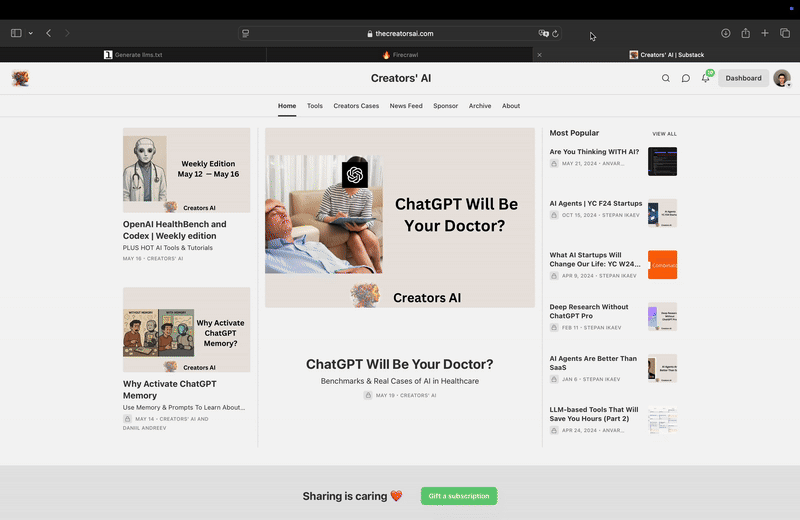Open the sidebar options chevron dropdown
The image size is (800, 520).
(31, 33)
